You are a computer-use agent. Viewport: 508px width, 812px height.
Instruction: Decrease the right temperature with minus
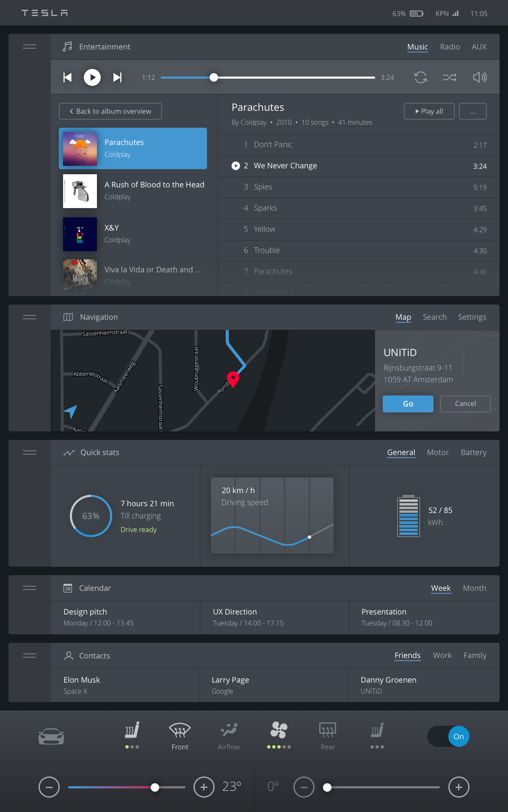(x=304, y=787)
